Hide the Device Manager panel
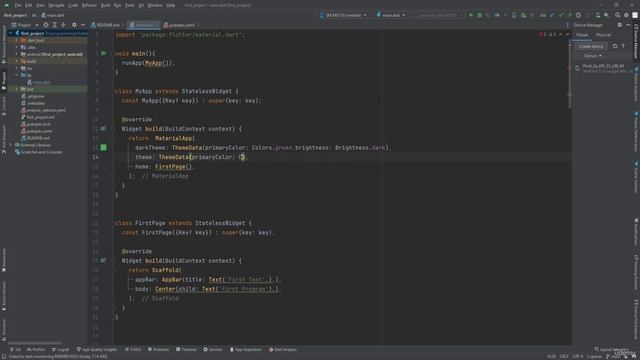 (x=629, y=25)
